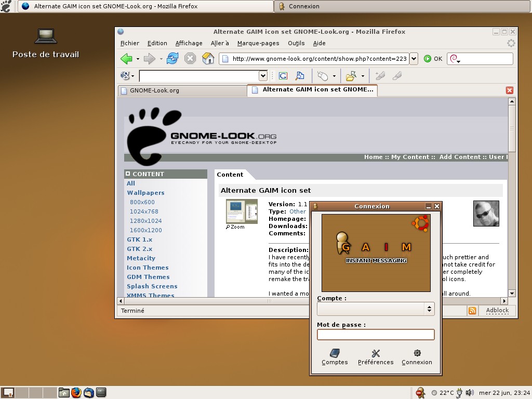This screenshot has height=399, width=532.
Task: Click the Other type link
Action: (298, 211)
